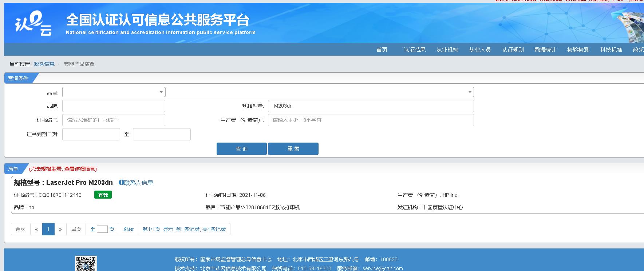Open the 联系人信息 contact link

click(x=139, y=183)
